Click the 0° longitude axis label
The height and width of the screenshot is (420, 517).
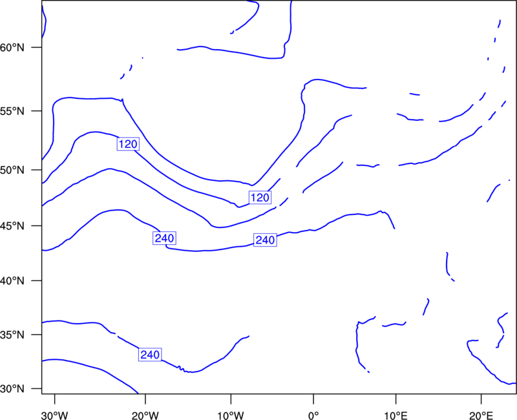(x=313, y=415)
